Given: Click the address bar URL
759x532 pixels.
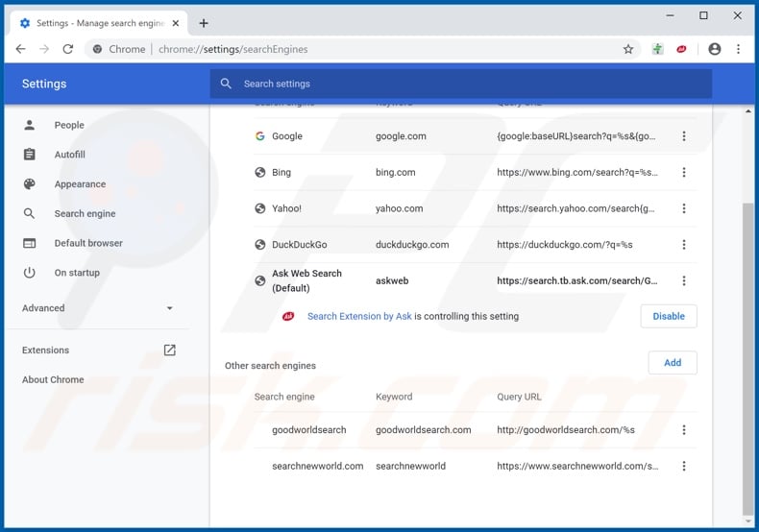Looking at the screenshot, I should tap(233, 49).
